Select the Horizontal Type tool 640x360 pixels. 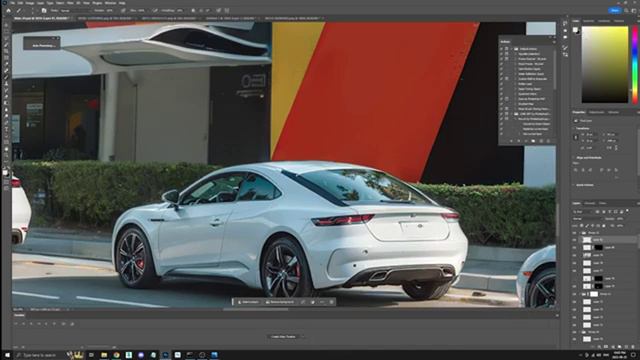coord(6,129)
